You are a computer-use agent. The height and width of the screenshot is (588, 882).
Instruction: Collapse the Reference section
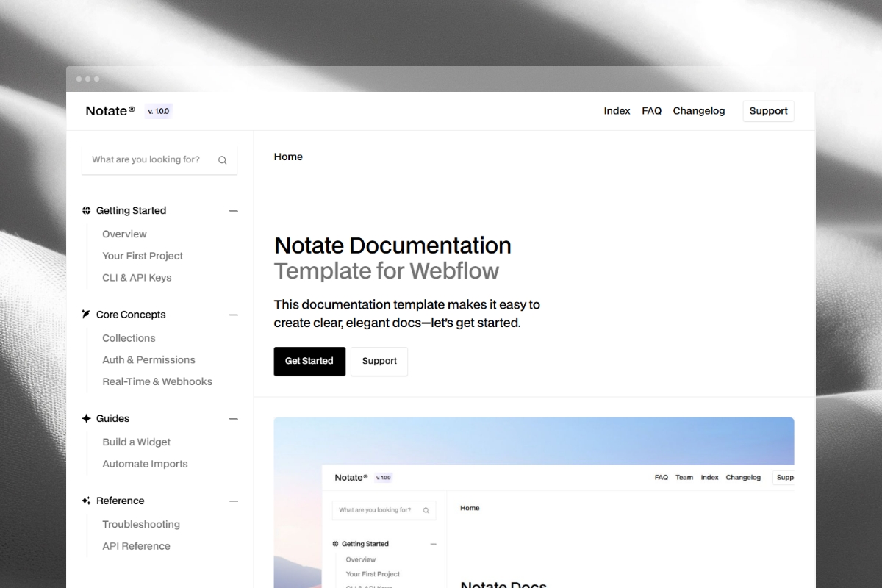pyautogui.click(x=234, y=501)
